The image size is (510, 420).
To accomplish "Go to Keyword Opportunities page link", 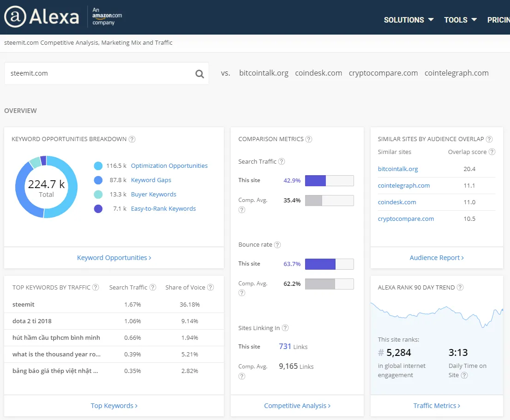I will coord(114,258).
